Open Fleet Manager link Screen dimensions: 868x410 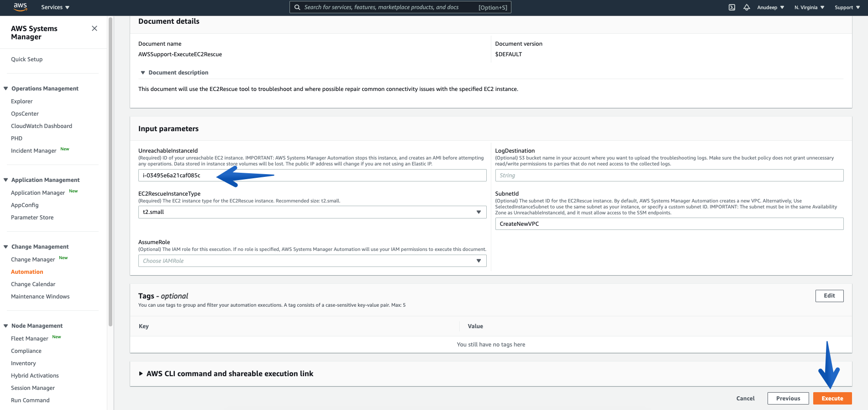pyautogui.click(x=30, y=339)
